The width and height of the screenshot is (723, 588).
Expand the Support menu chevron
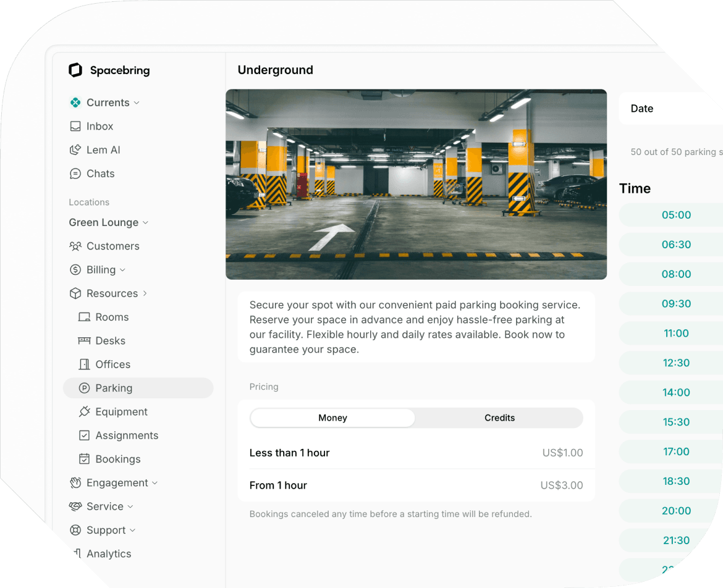pyautogui.click(x=133, y=531)
